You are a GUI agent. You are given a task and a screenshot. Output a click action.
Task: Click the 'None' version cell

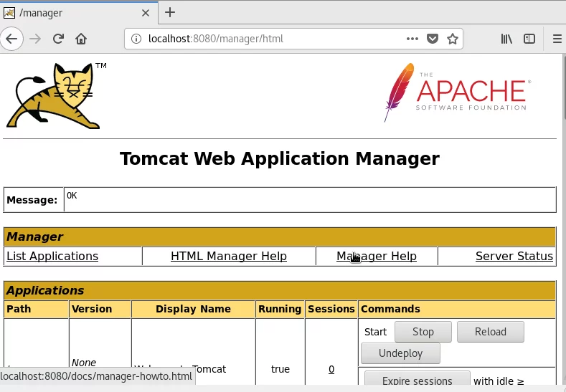84,363
